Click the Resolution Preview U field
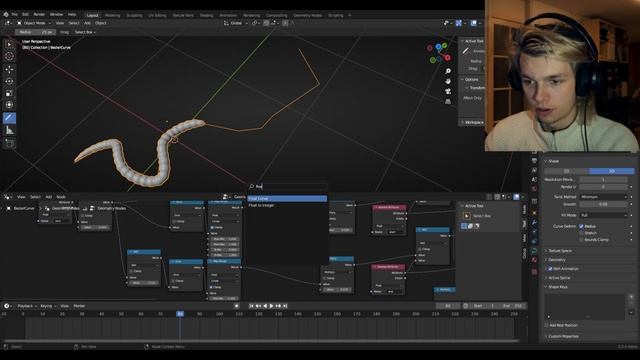 click(604, 180)
